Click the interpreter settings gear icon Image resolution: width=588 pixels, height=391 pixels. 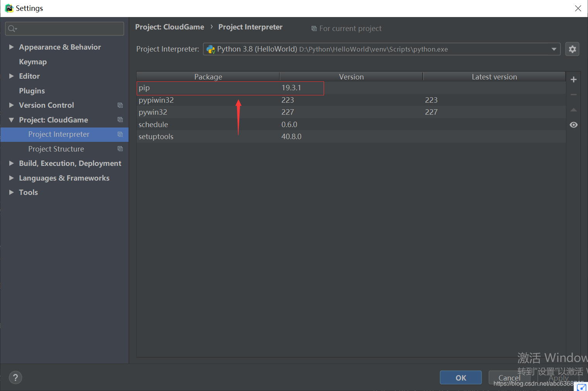[x=572, y=49]
